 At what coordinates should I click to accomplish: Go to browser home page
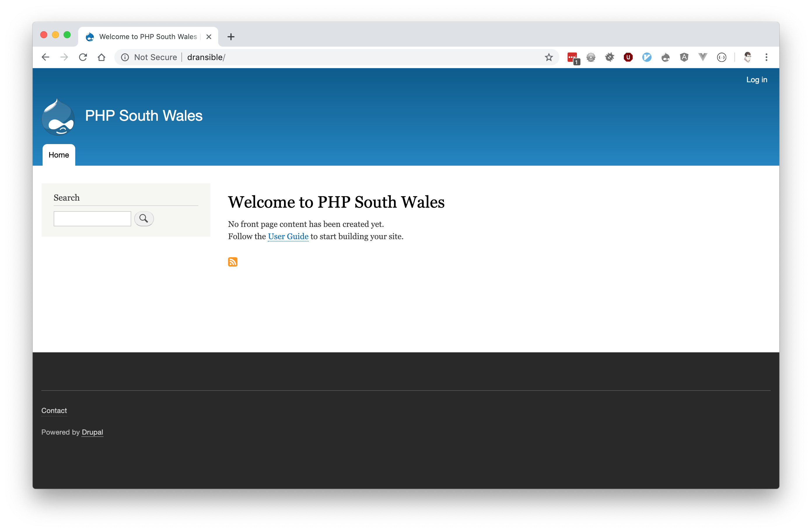click(101, 57)
